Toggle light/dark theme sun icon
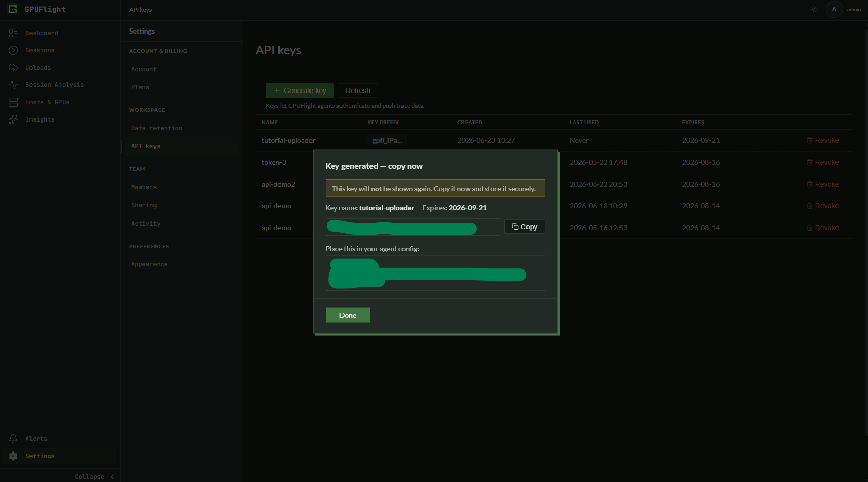Image resolution: width=868 pixels, height=482 pixels. click(814, 9)
